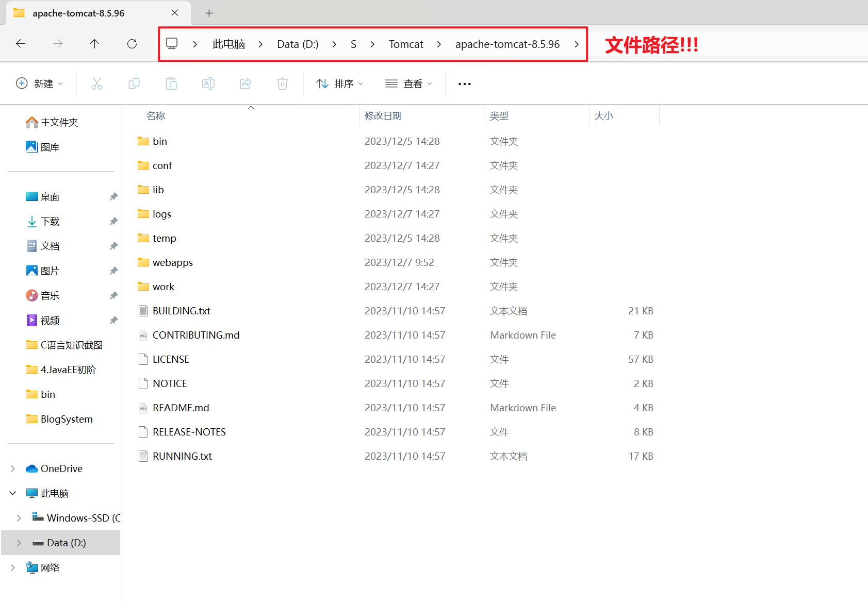This screenshot has height=604, width=868.
Task: Expand the Windows-SSD drive node
Action: (19, 518)
